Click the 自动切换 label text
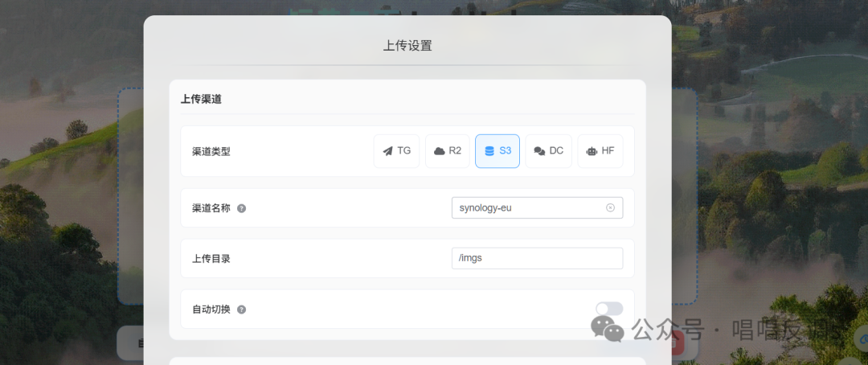The image size is (868, 365). (x=211, y=310)
